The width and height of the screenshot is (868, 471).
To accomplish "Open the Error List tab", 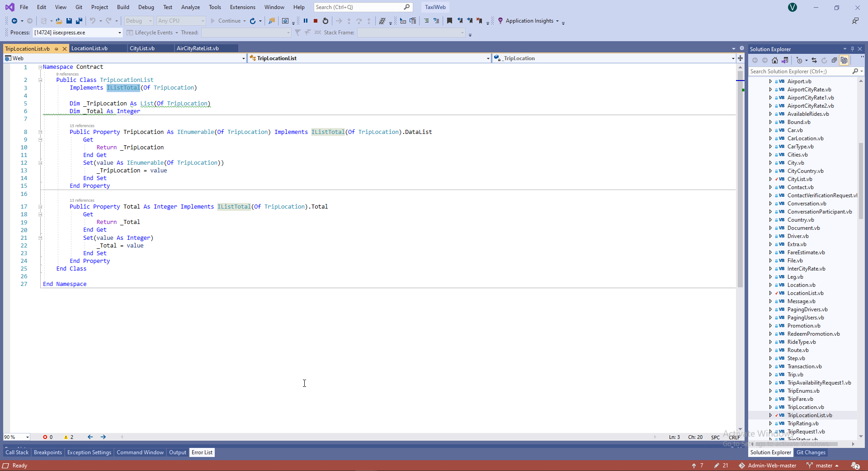I will click(202, 452).
